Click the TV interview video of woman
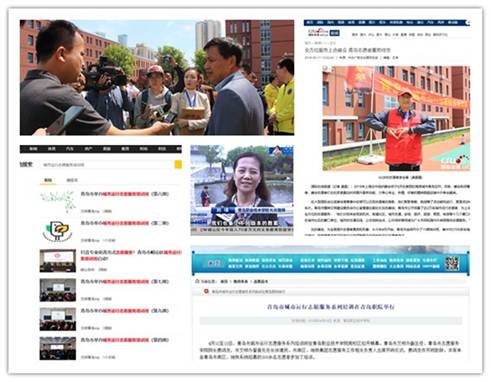 click(x=242, y=190)
